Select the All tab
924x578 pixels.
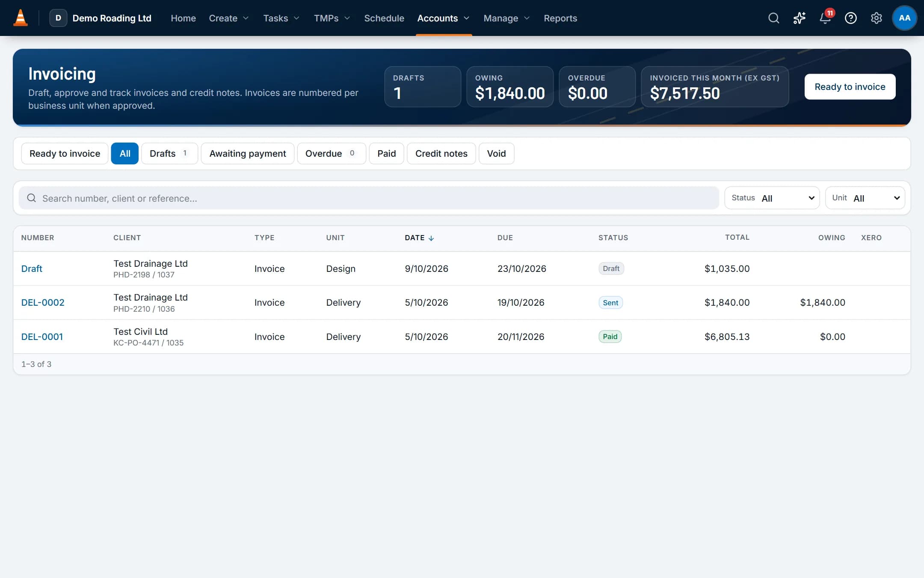tap(124, 153)
